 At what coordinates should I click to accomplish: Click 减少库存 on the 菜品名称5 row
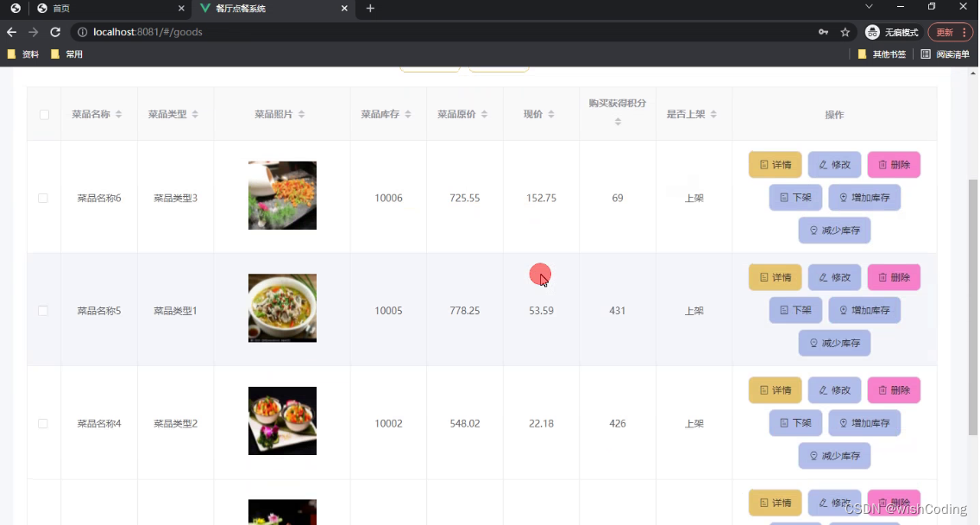(834, 343)
